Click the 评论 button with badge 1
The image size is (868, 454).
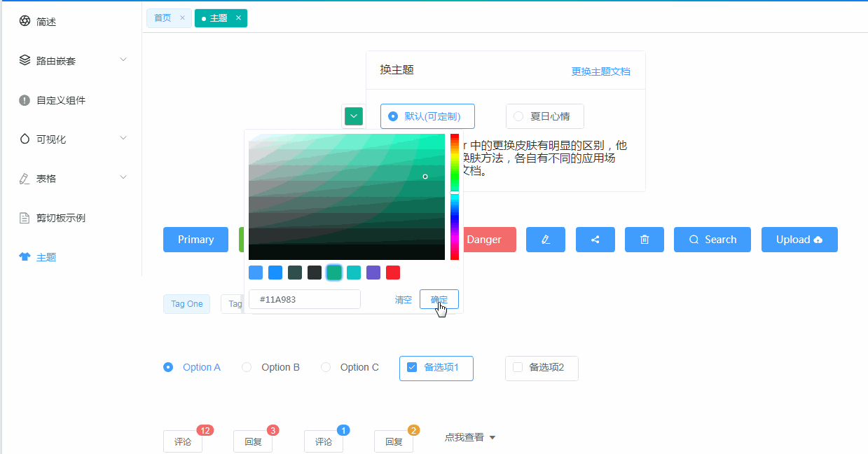[324, 441]
